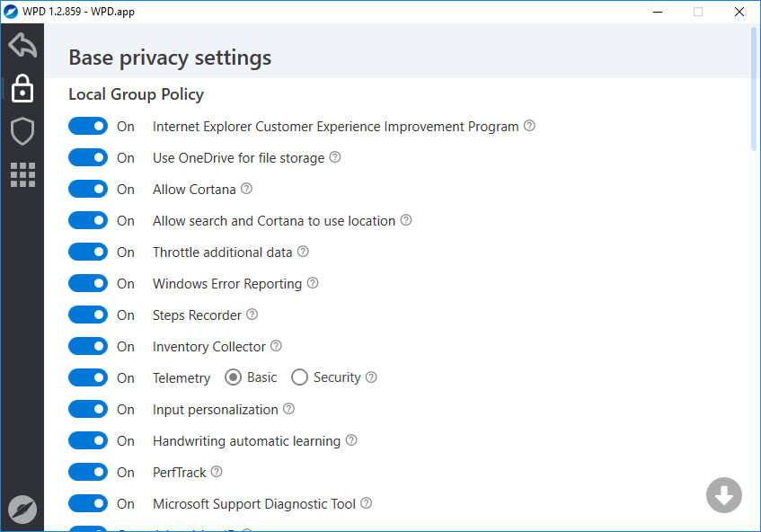Show help for Input personalization
Screen dimensions: 761x532
[x=288, y=409]
